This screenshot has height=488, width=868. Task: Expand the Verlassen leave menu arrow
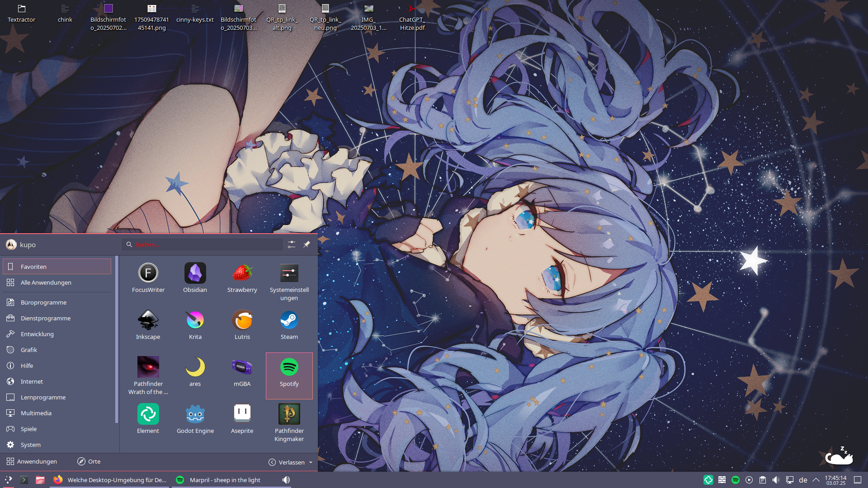pos(311,462)
